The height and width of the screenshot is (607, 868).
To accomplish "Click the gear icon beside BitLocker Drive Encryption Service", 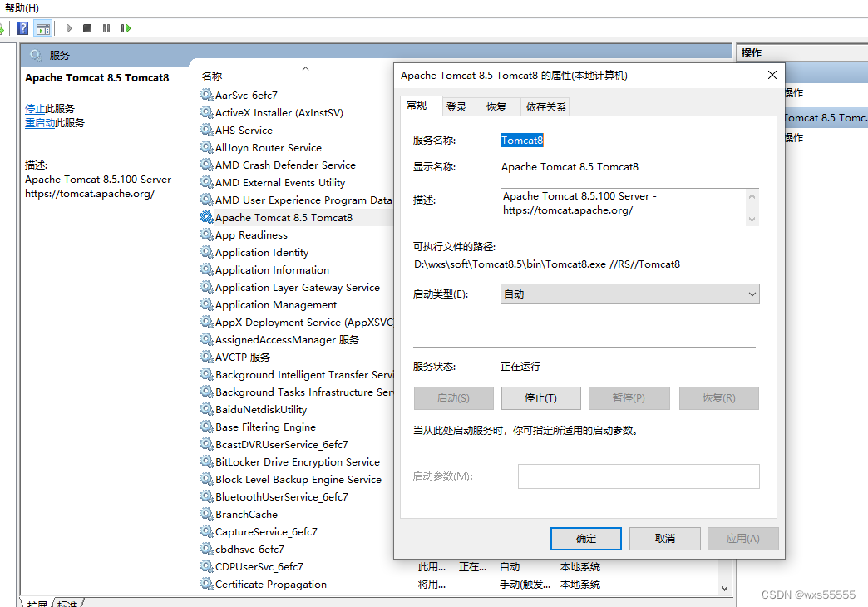I will click(206, 461).
